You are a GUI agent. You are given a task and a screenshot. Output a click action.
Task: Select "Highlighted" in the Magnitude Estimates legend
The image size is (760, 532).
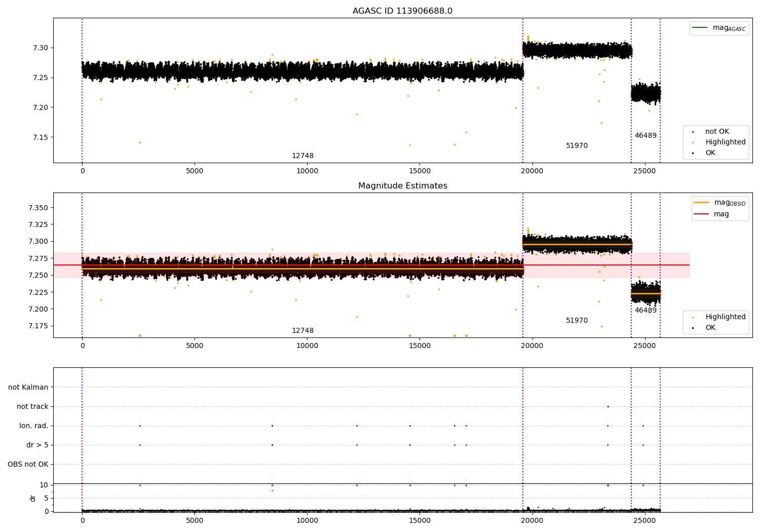726,317
